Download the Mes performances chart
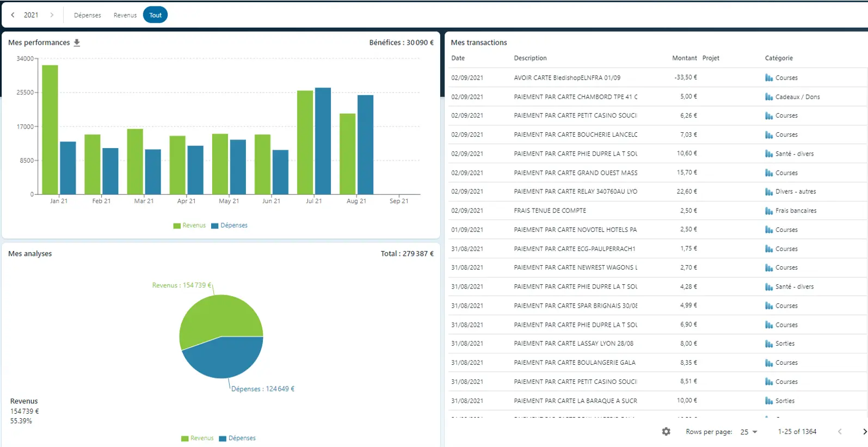868x447 pixels. [x=77, y=42]
